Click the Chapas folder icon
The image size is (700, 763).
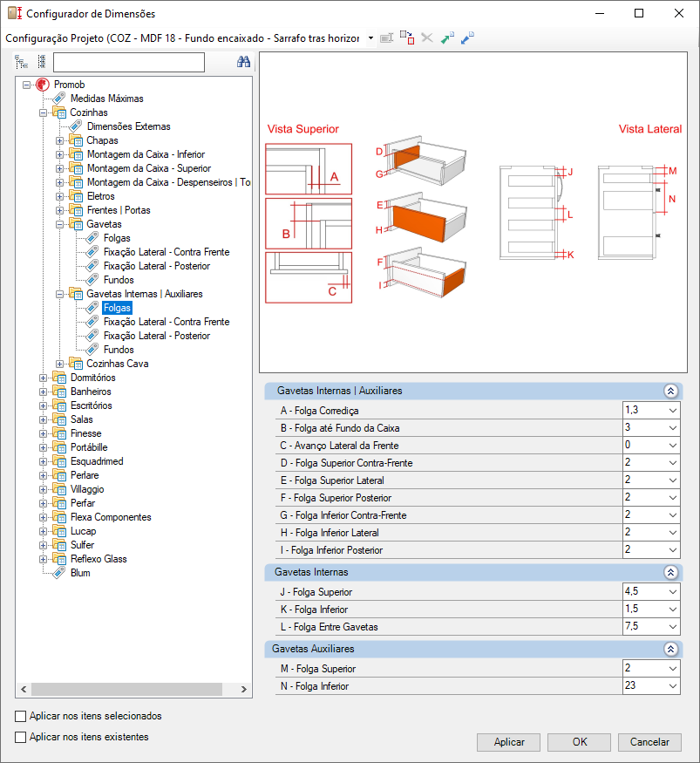click(x=75, y=140)
